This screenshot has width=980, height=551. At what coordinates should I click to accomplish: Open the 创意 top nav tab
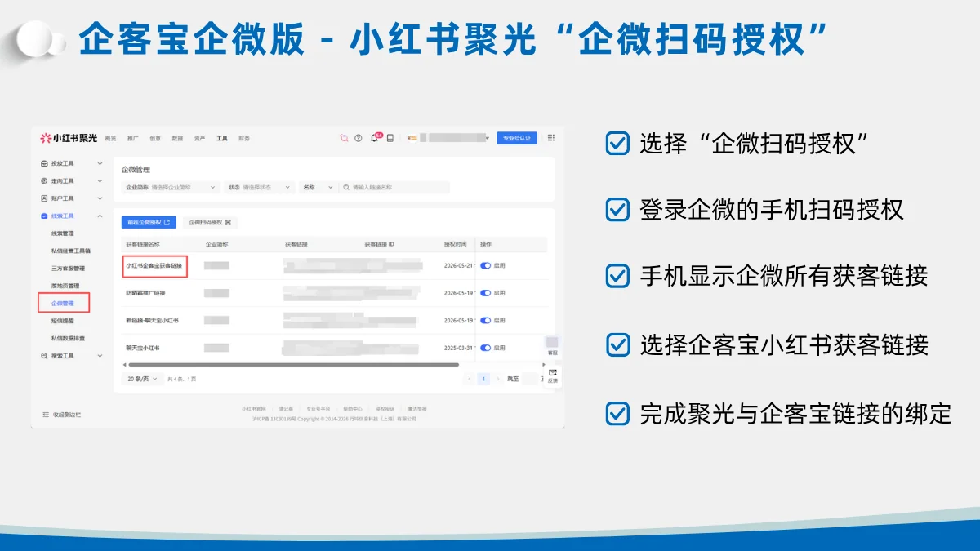pos(155,138)
